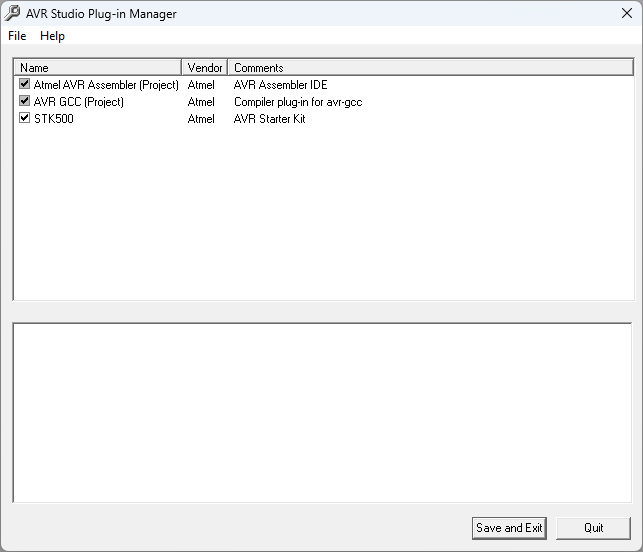Uncheck the Atmel AVR Assembler (Project) checkbox
643x552 pixels.
click(x=25, y=84)
